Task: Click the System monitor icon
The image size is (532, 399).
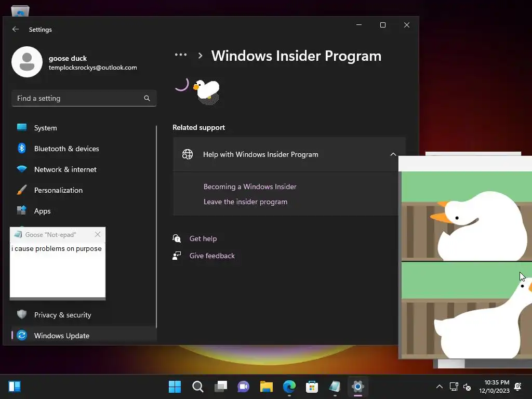Action: pos(22,127)
